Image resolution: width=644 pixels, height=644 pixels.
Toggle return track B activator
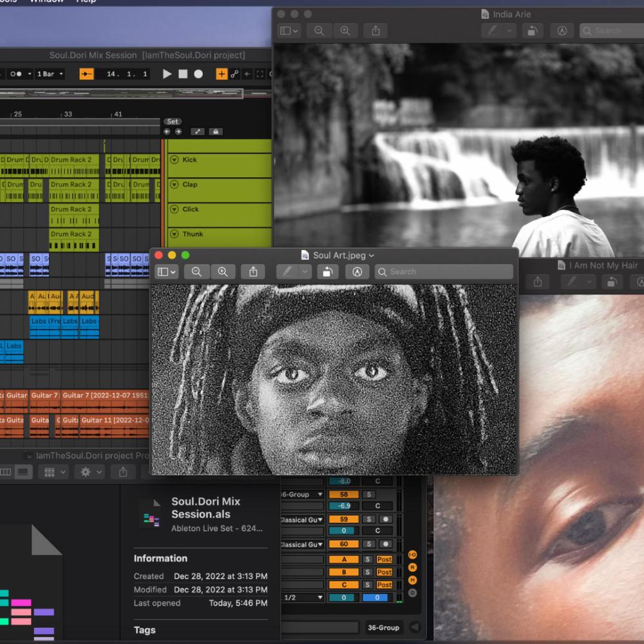click(x=344, y=572)
